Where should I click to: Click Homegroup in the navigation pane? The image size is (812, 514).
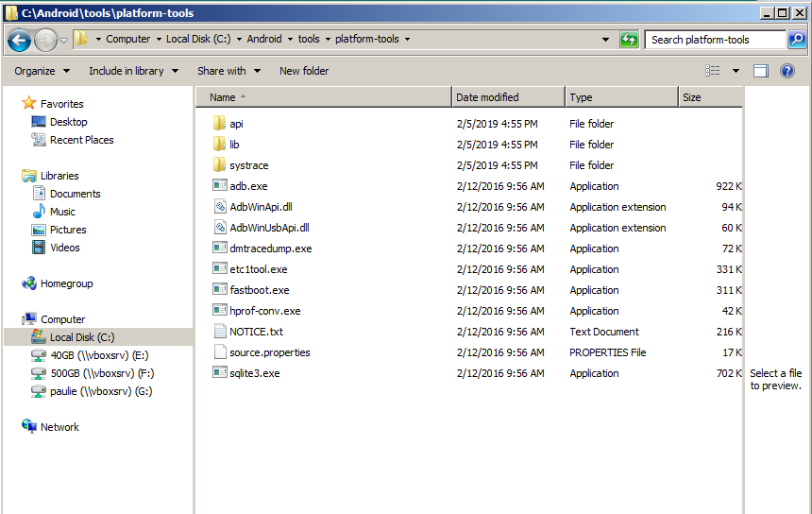66,283
